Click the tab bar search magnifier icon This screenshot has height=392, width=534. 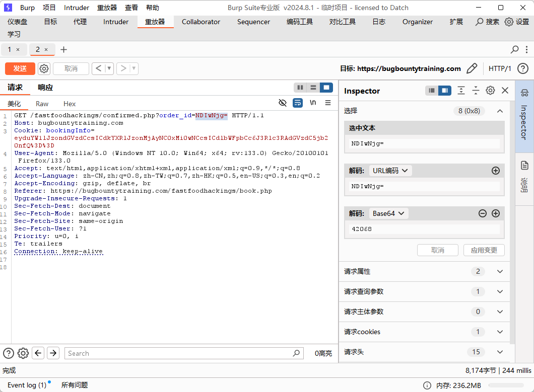tap(514, 50)
